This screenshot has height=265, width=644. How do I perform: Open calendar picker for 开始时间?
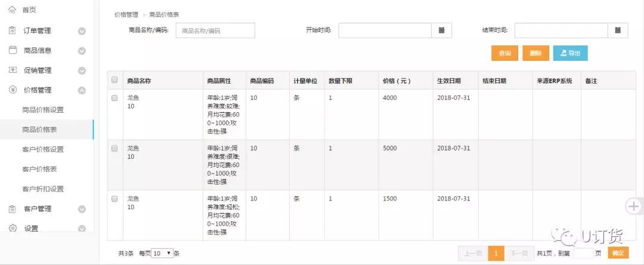[441, 30]
